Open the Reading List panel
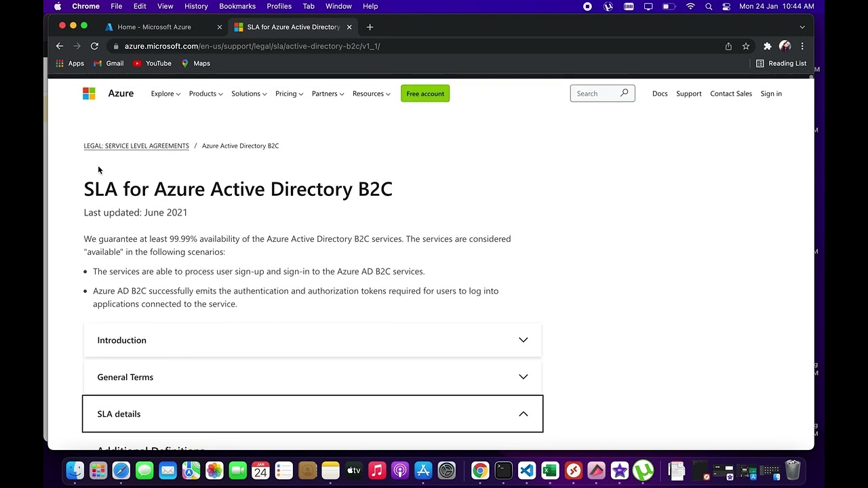This screenshot has width=868, height=488. tap(781, 63)
